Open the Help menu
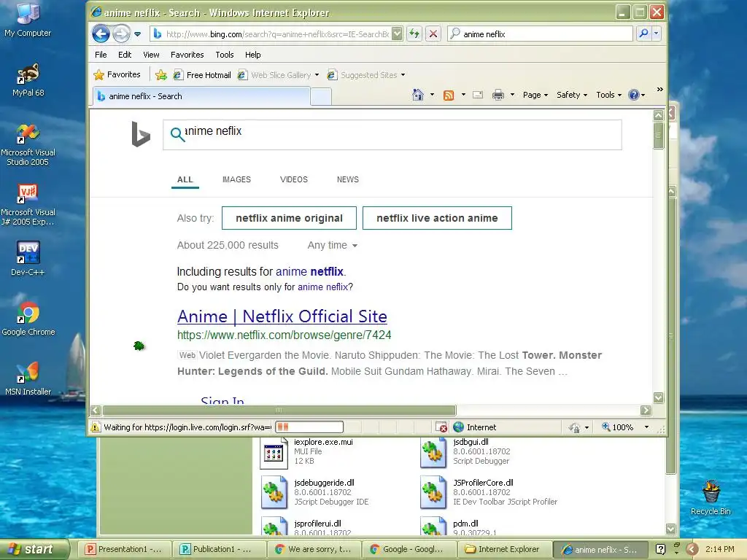Image resolution: width=747 pixels, height=560 pixels. coord(252,55)
